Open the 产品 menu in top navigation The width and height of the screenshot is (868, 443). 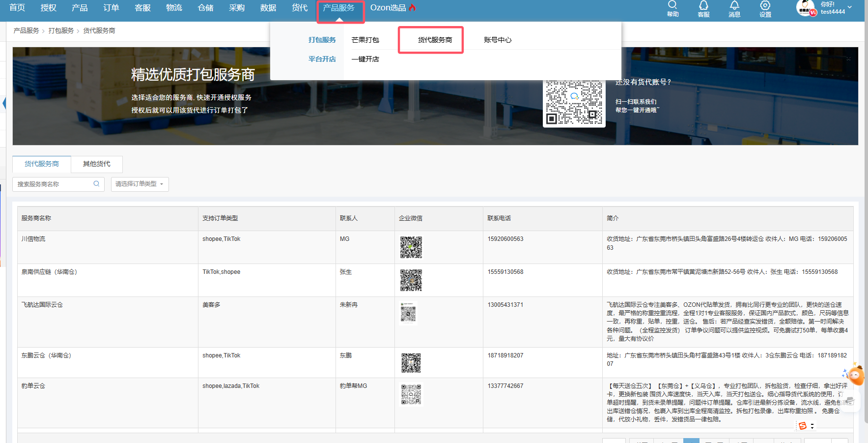(x=80, y=8)
